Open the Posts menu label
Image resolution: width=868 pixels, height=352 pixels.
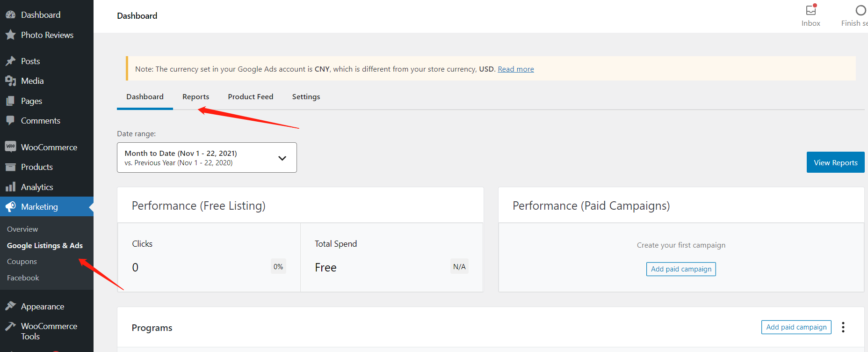pos(30,61)
